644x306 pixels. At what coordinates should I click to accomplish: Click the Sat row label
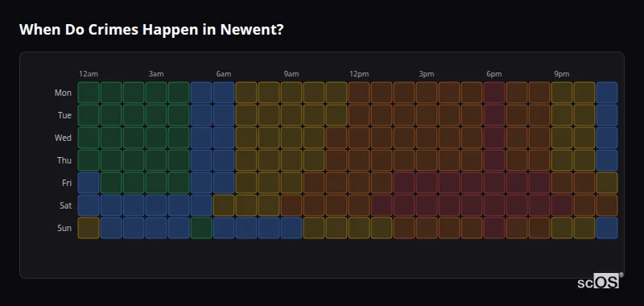(66, 205)
